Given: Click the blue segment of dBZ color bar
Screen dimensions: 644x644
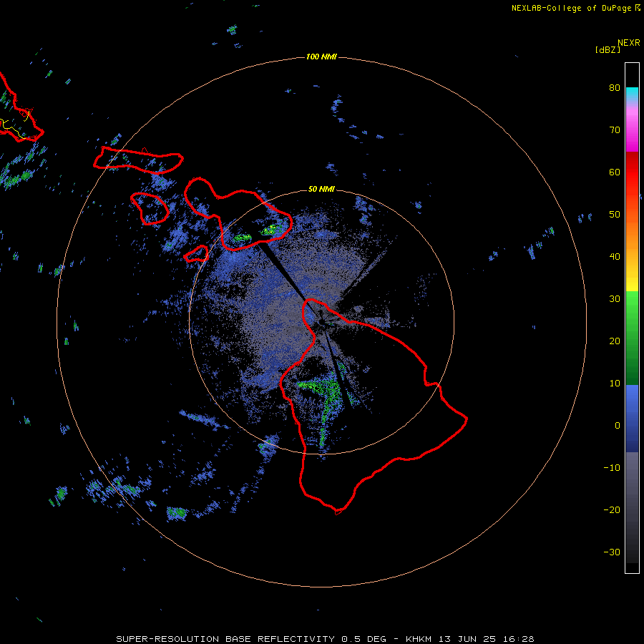Looking at the screenshot, I should point(632,419).
